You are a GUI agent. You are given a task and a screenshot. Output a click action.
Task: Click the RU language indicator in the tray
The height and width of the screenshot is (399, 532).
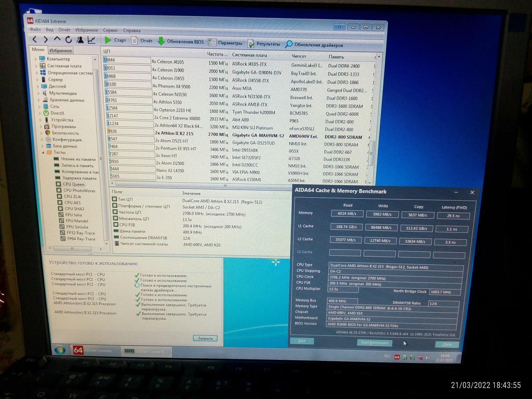(x=387, y=356)
